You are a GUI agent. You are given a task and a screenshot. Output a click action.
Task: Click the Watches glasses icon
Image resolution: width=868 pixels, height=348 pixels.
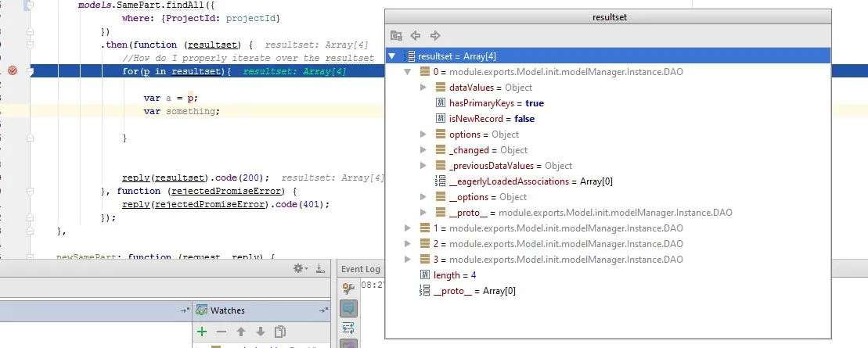click(x=201, y=310)
